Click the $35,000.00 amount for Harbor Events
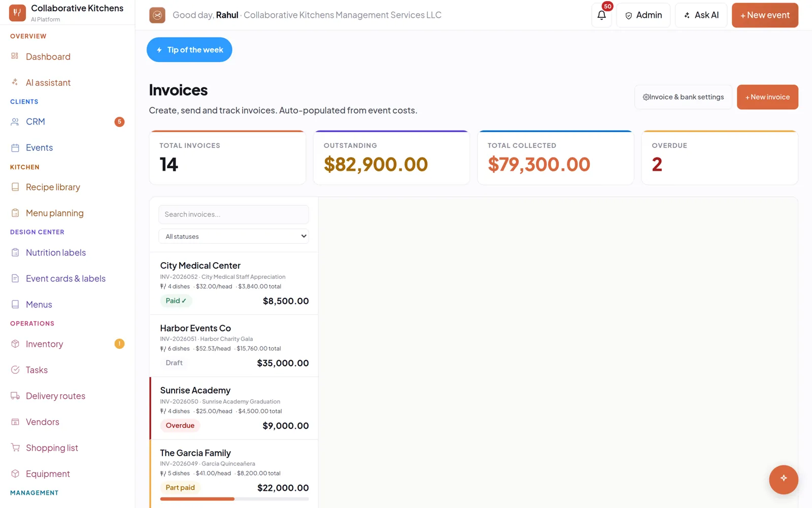 pos(283,363)
